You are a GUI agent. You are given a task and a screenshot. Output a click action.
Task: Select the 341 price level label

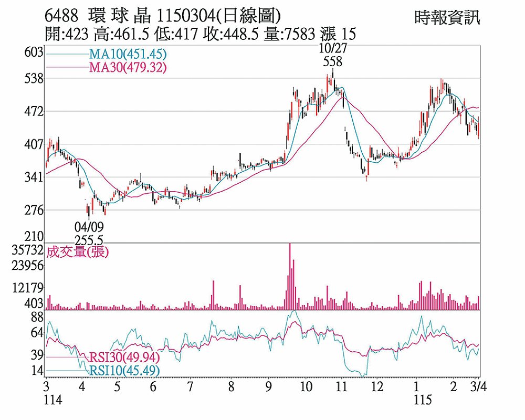click(x=33, y=177)
